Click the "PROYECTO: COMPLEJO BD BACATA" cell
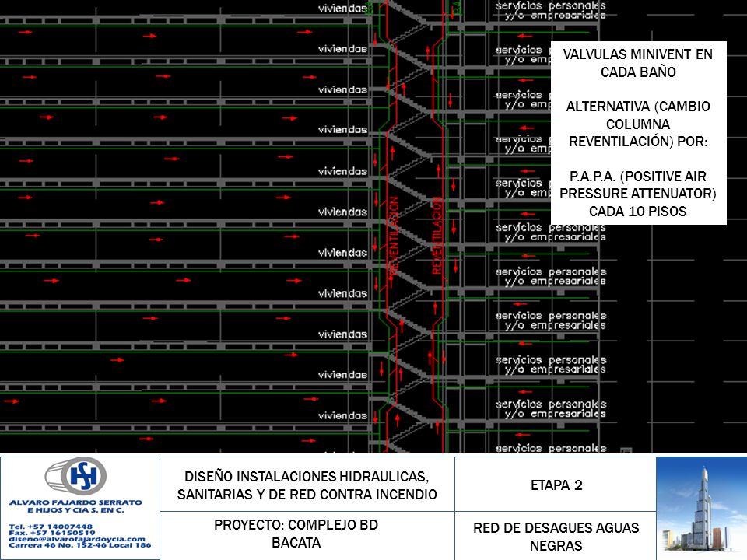Screen dimensions: 747x560 click(307, 535)
